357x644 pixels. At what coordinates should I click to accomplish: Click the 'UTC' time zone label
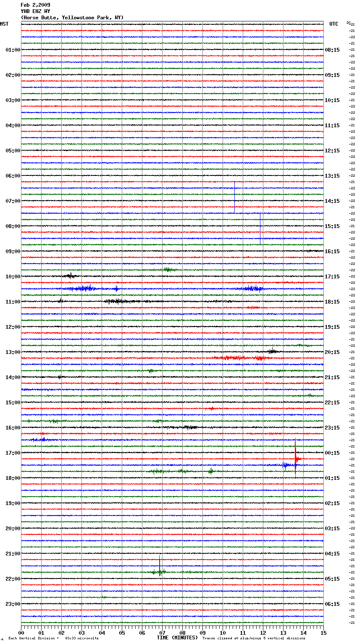pyautogui.click(x=334, y=24)
